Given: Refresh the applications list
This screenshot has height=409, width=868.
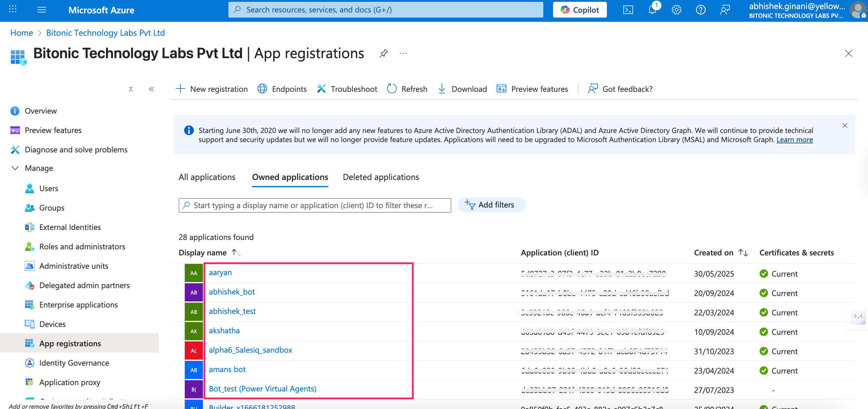Looking at the screenshot, I should [407, 89].
